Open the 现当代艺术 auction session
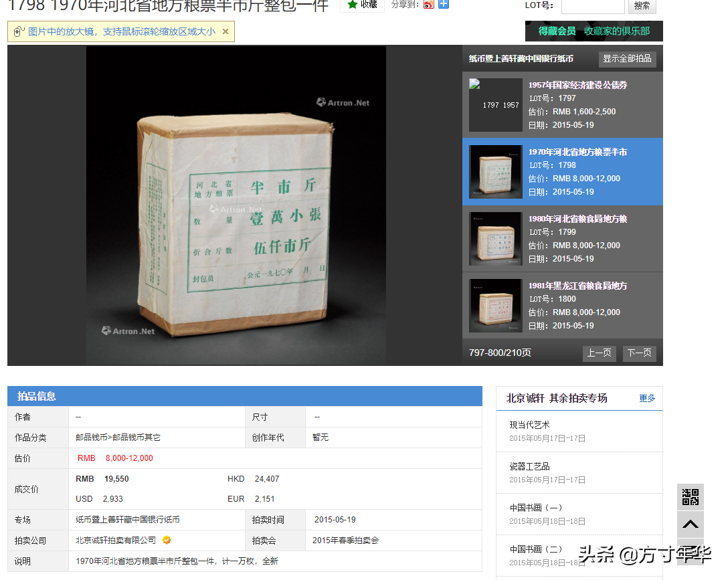The width and height of the screenshot is (728, 580). point(529,425)
